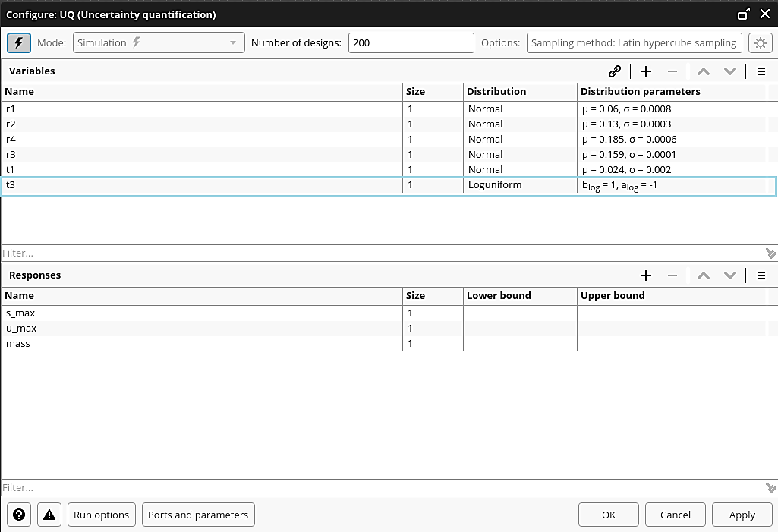This screenshot has height=532, width=778.
Task: Click parameters cell μ = 0.159, σ = 0.0001
Action: 672,154
